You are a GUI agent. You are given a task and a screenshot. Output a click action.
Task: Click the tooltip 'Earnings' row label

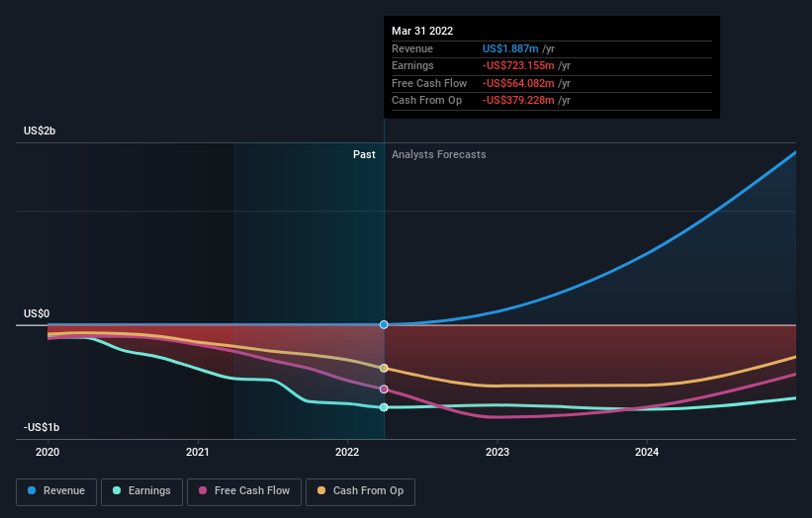(x=412, y=65)
